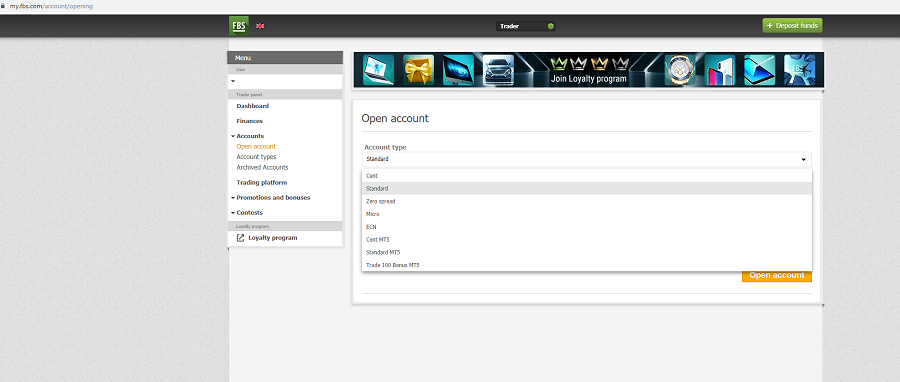The height and width of the screenshot is (382, 900).
Task: Select Standard MT5 account type
Action: tap(587, 252)
